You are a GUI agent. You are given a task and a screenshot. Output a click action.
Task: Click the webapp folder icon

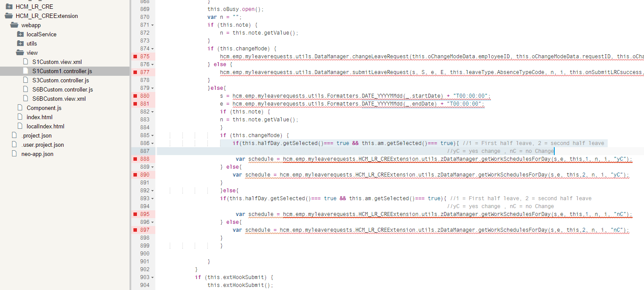tap(14, 25)
